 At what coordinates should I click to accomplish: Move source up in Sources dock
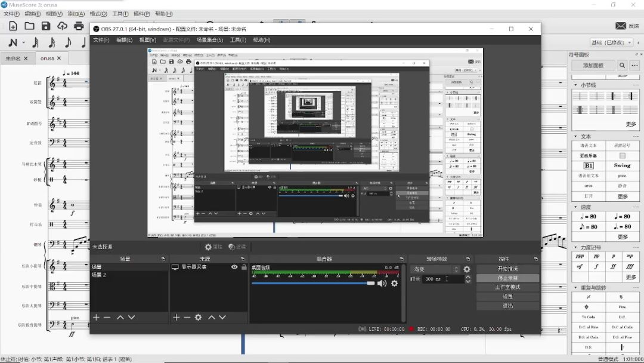[x=212, y=318]
